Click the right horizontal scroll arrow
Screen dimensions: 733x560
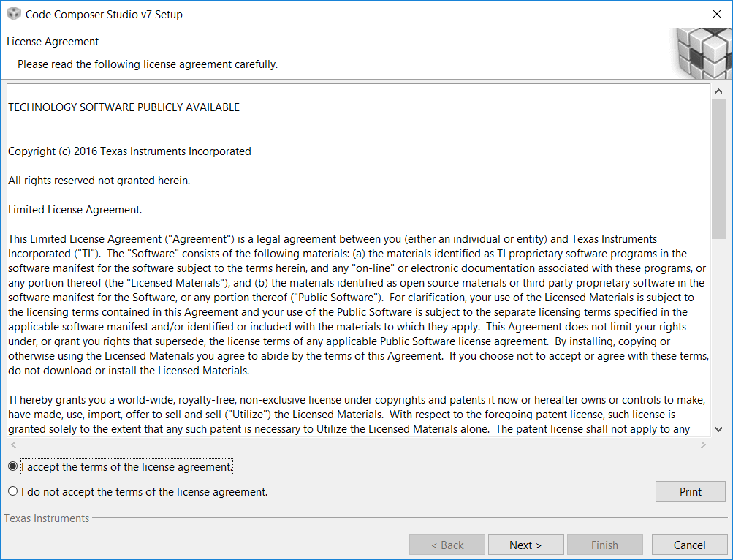[703, 444]
